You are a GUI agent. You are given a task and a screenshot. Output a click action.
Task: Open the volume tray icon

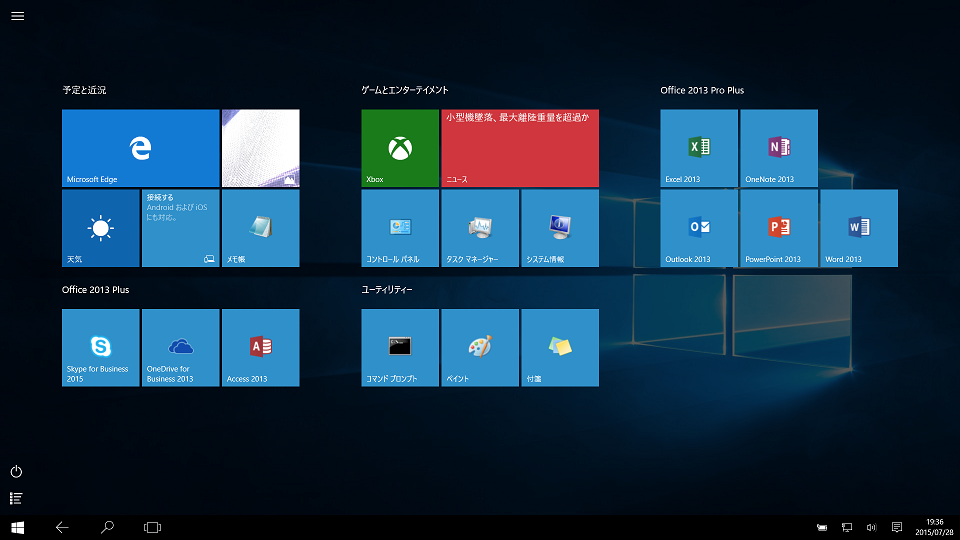[x=871, y=527]
